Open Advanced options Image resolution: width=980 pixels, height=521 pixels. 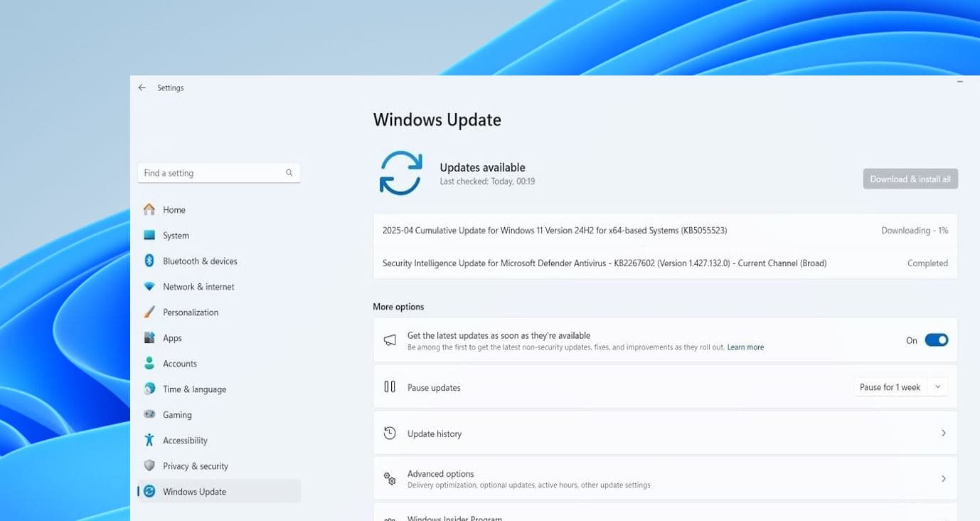pos(665,479)
